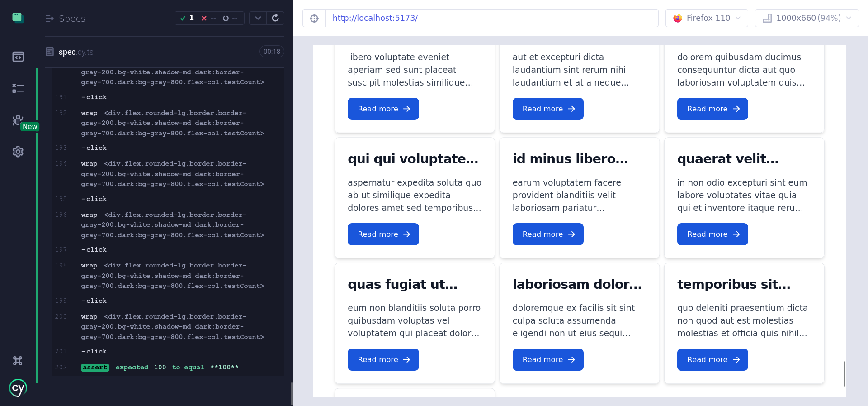The image size is (868, 406).
Task: Click Read more on id minus libero card
Action: click(x=548, y=234)
